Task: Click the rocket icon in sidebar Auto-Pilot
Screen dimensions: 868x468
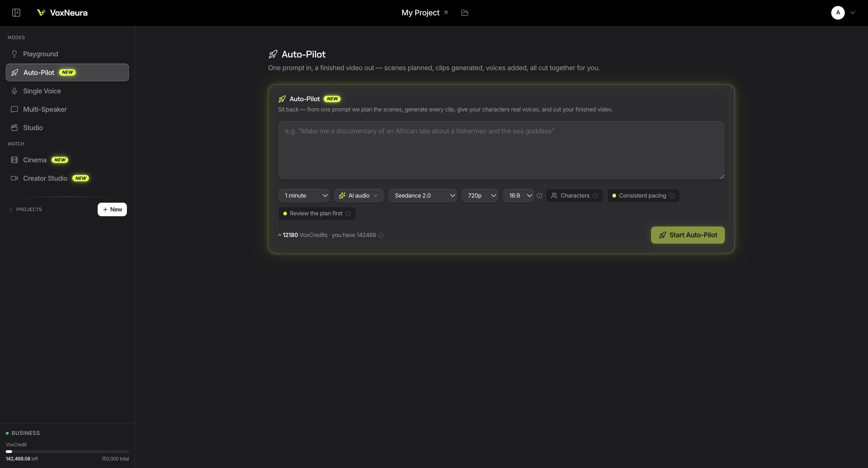Action: click(15, 72)
